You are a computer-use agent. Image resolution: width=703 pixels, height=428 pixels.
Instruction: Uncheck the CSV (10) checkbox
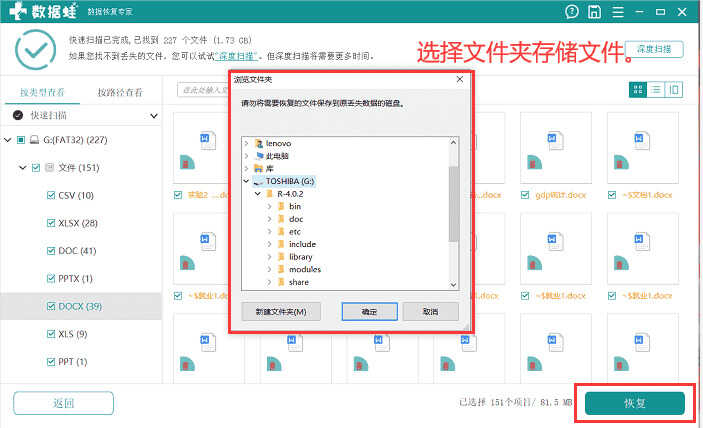pos(51,195)
